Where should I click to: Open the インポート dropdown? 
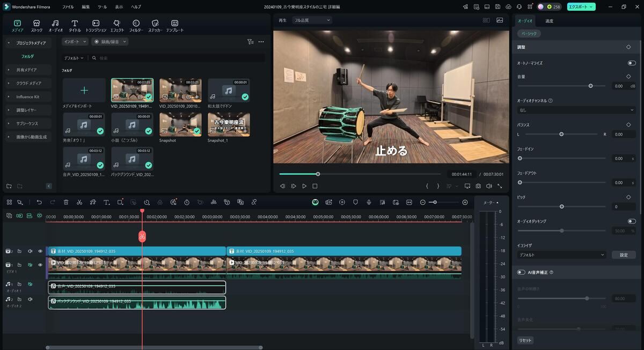(x=75, y=41)
